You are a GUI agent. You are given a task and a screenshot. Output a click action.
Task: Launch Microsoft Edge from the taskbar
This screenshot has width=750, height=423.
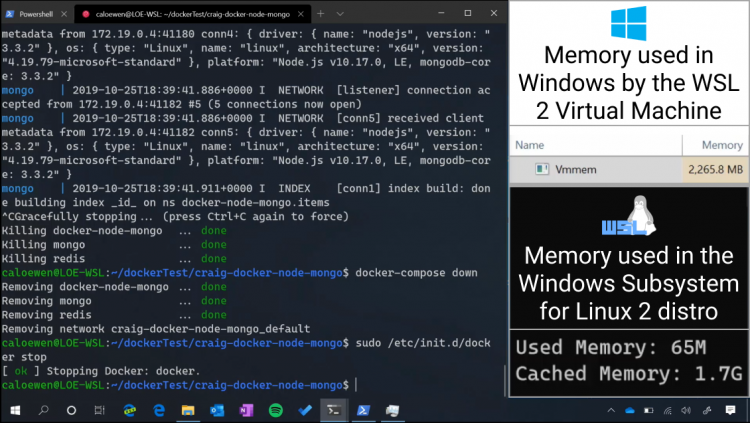click(x=158, y=411)
